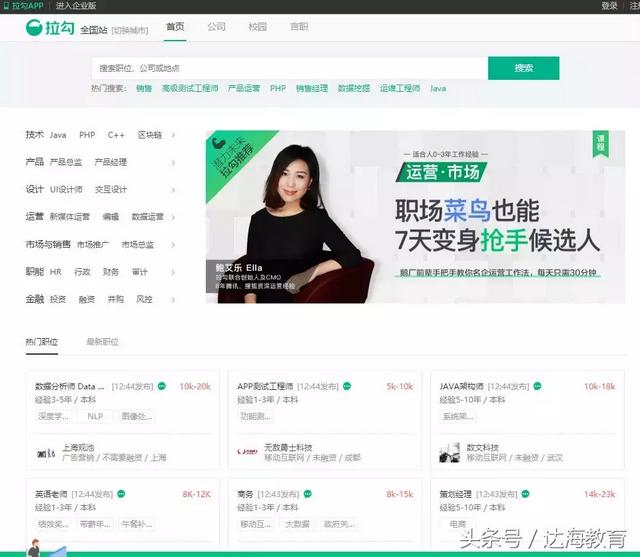Click hot search term PHP
The image size is (640, 557).
click(x=278, y=88)
